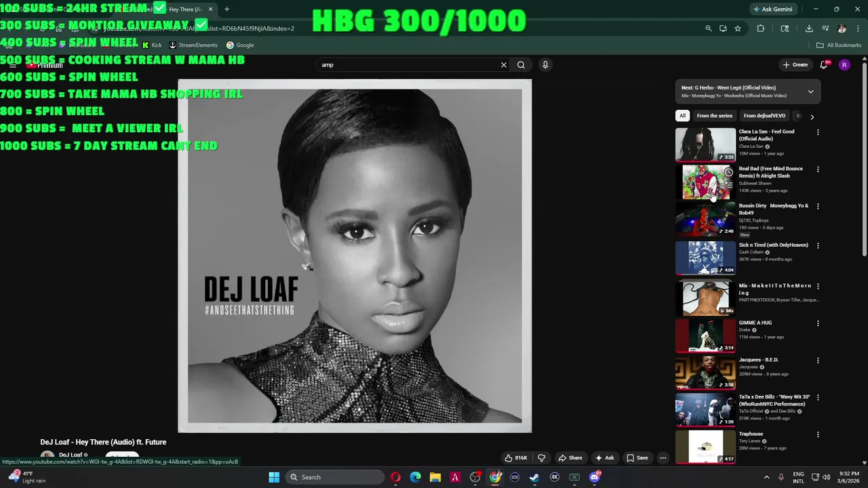Viewport: 868px width, 488px height.
Task: Open YouTube notifications bell
Action: 824,65
